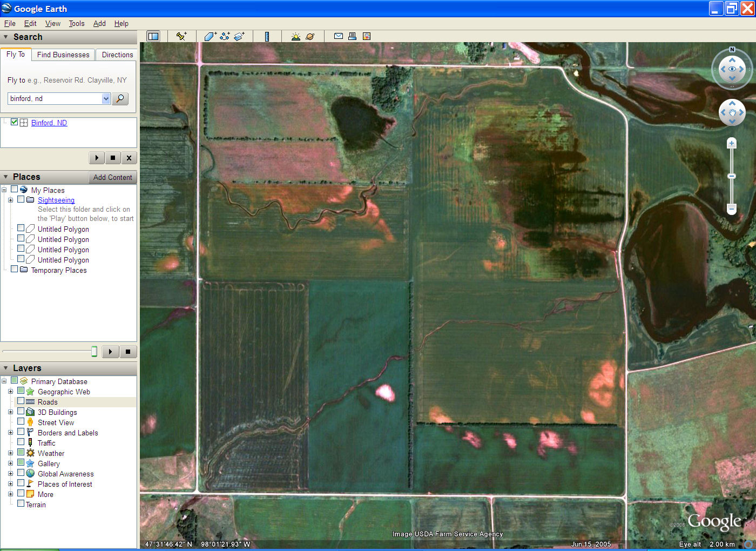Viewport: 756px width, 551px height.
Task: Toggle the sidebar visibility icon
Action: click(153, 36)
